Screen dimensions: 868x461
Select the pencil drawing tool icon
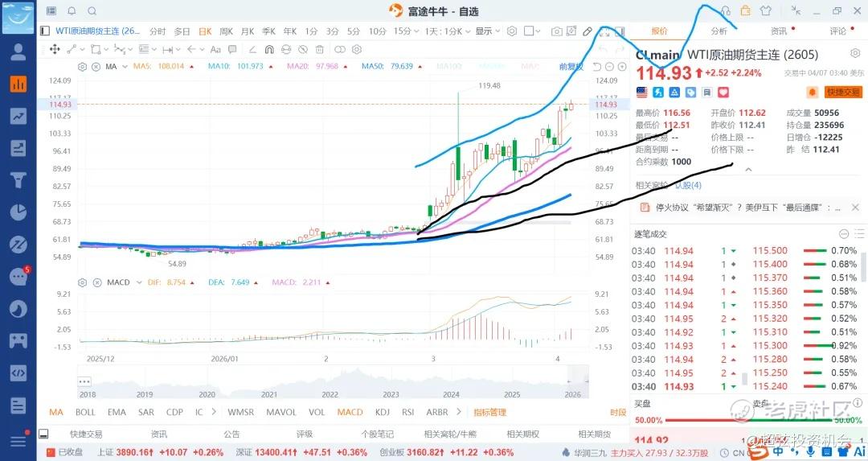click(588, 31)
